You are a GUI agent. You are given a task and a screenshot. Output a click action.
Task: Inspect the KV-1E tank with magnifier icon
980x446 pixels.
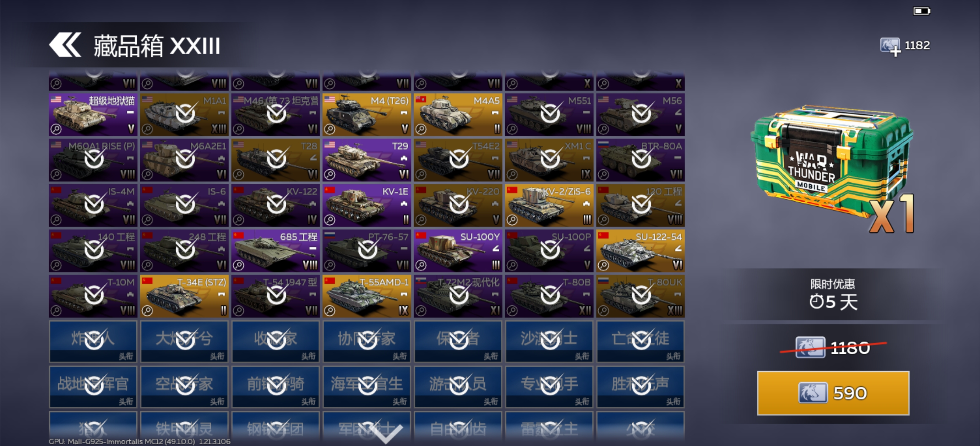point(330,220)
